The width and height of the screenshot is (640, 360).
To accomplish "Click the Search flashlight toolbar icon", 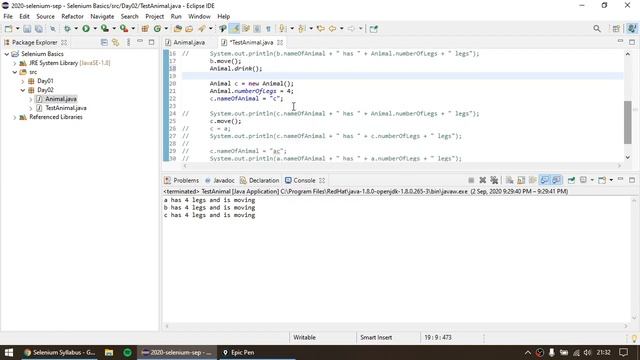I will pos(202,29).
